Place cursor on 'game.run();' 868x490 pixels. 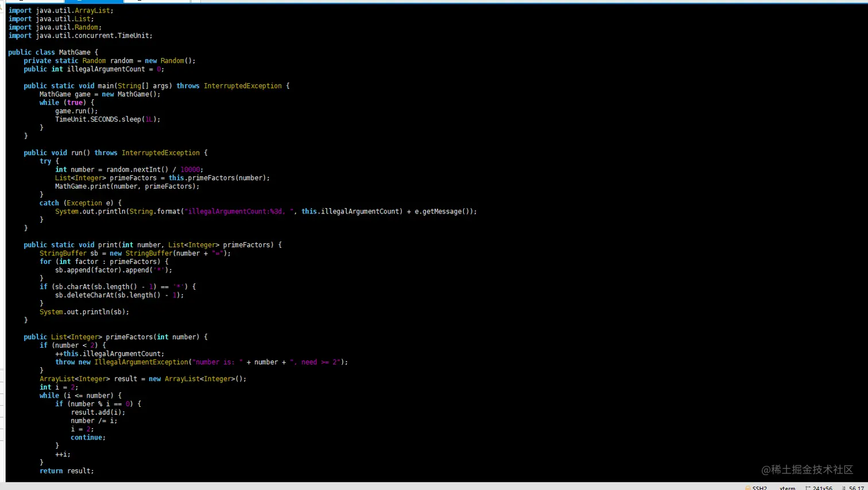76,111
